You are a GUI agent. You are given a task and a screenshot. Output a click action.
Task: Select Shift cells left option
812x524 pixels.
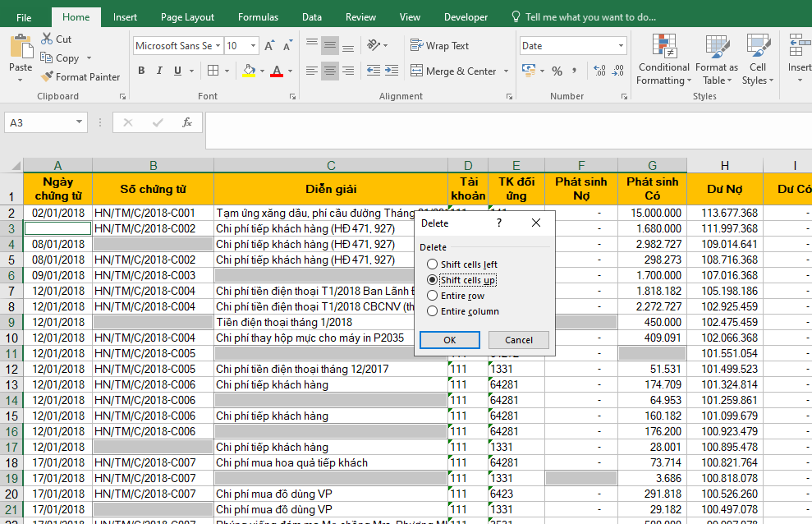(x=433, y=264)
